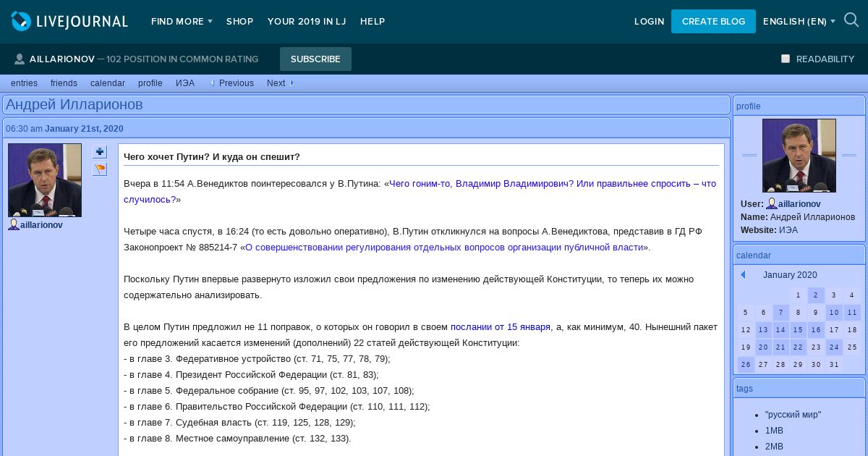Screen dimensions: 868x456
Task: Select calendar day 14
Action: pyautogui.click(x=781, y=330)
